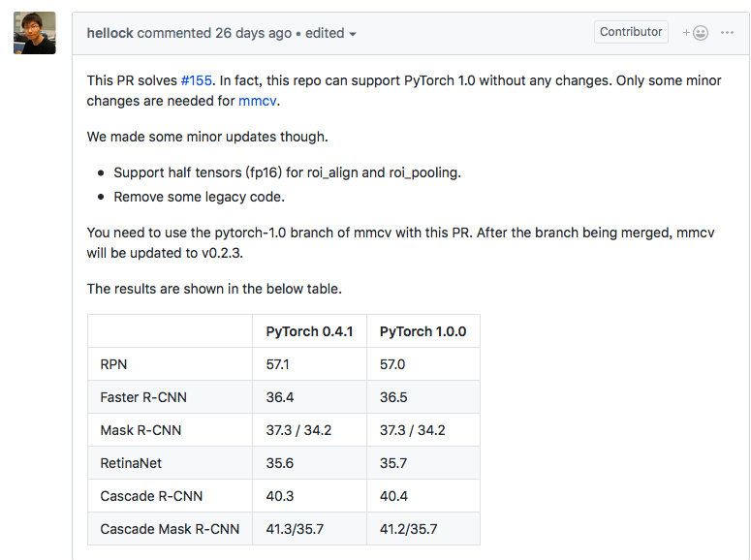Select the RPN row label
The width and height of the screenshot is (751, 560).
pyautogui.click(x=113, y=364)
